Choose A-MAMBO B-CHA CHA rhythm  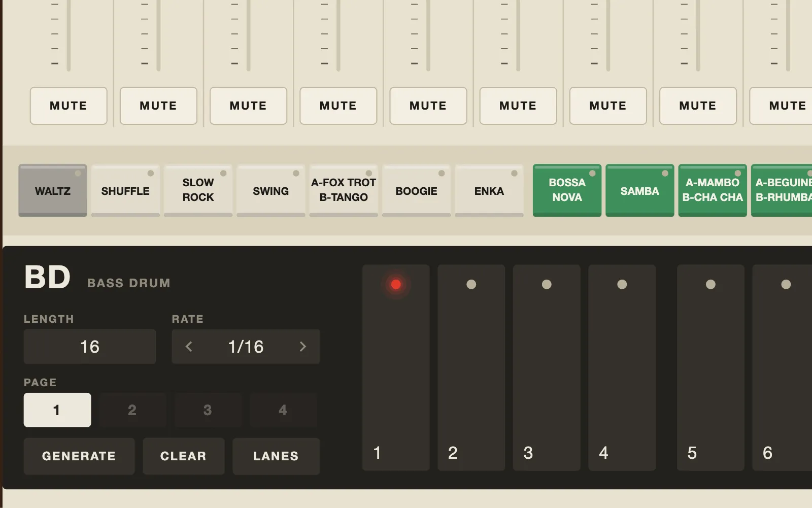pyautogui.click(x=713, y=191)
